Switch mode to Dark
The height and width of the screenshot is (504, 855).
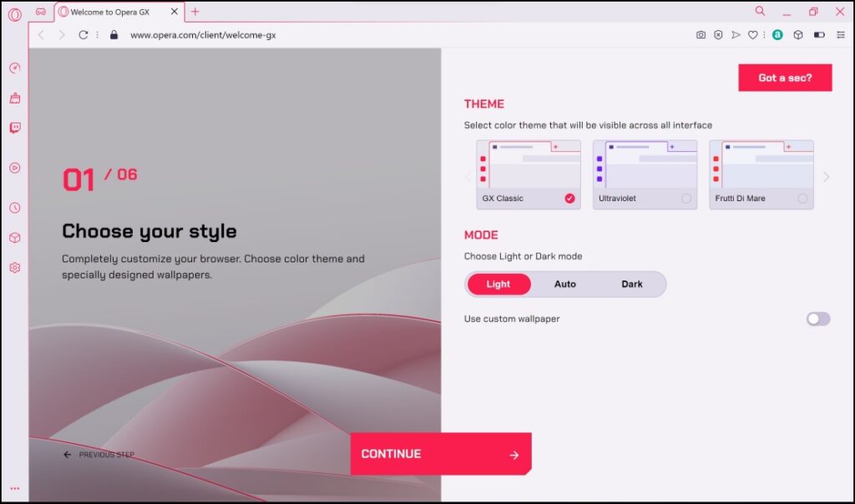[632, 284]
